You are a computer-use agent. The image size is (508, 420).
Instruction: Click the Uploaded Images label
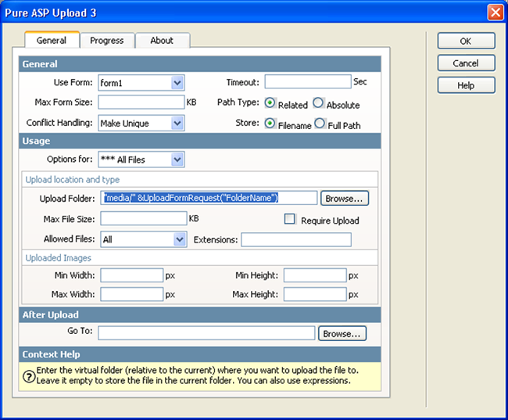(58, 258)
